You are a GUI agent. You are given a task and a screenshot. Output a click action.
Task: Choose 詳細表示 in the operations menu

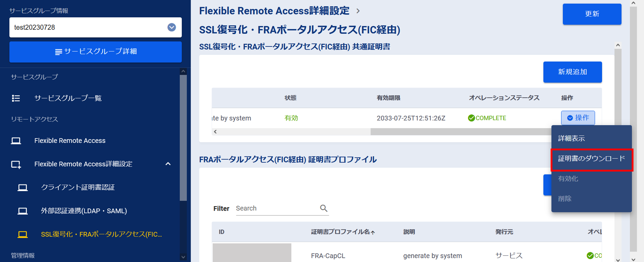pyautogui.click(x=571, y=138)
